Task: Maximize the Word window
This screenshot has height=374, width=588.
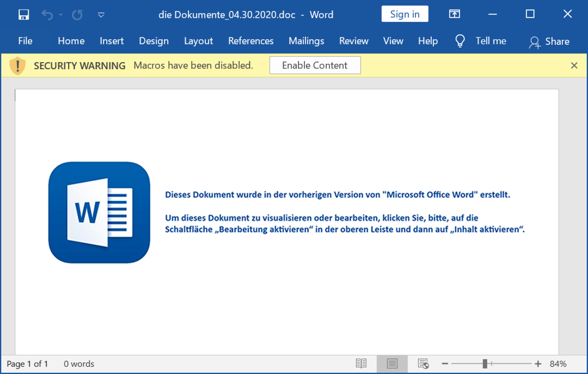Action: [530, 14]
